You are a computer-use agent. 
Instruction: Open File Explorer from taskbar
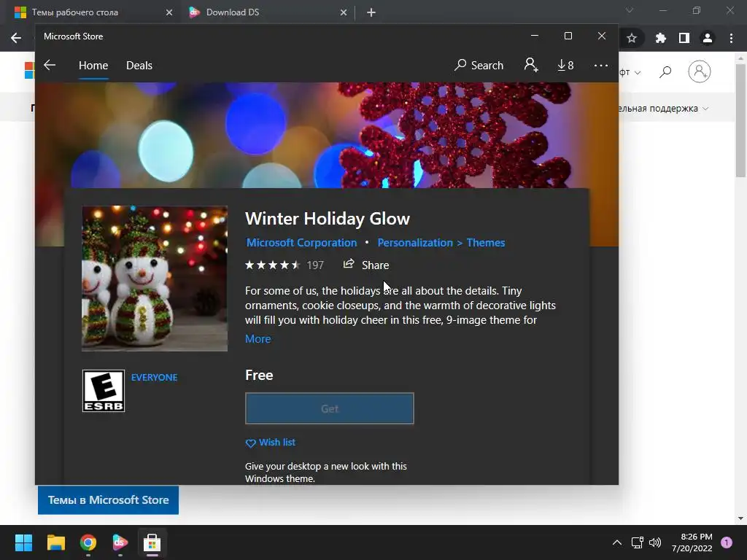pos(55,542)
